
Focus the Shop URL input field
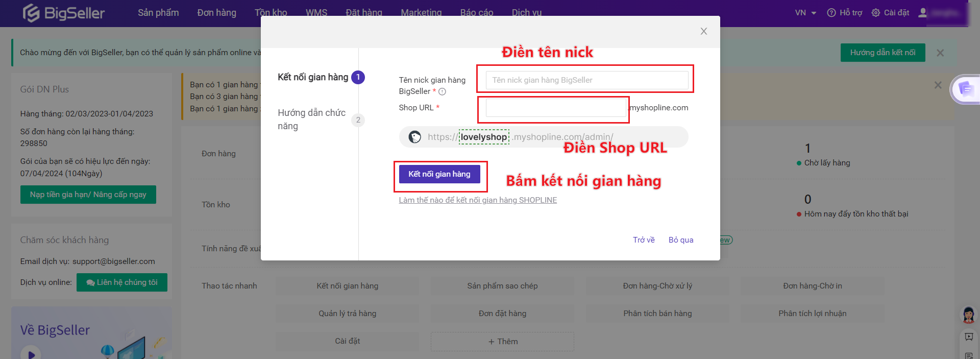(x=556, y=108)
